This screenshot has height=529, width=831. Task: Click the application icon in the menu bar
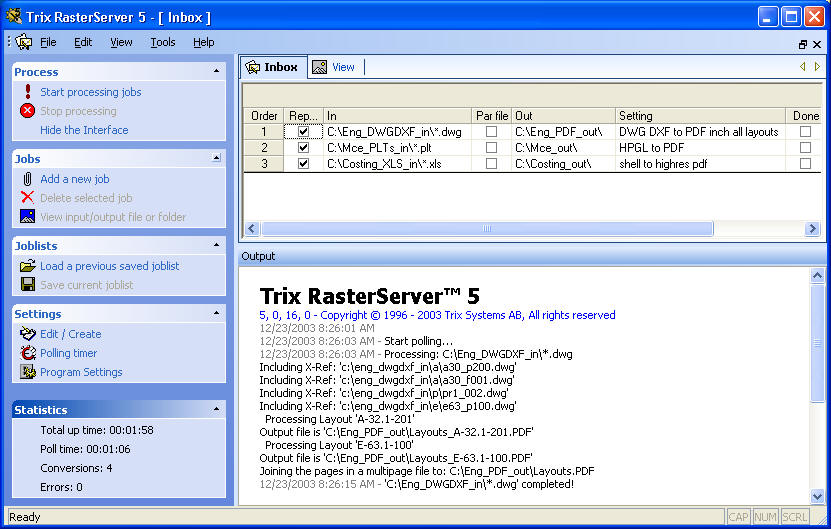pos(23,42)
